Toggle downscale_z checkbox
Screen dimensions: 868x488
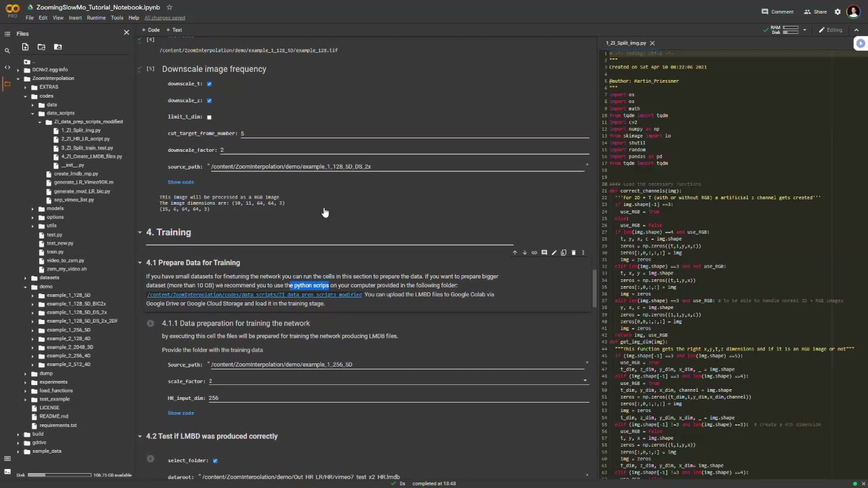209,100
